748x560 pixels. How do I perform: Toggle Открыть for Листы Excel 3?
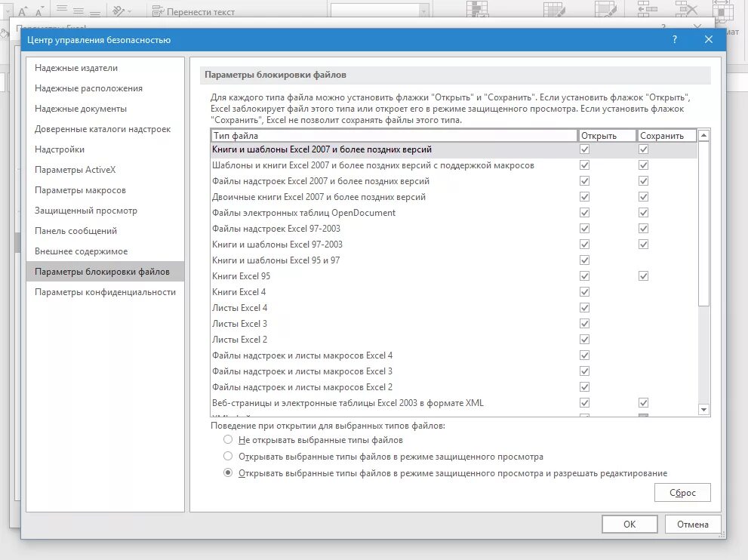point(584,324)
